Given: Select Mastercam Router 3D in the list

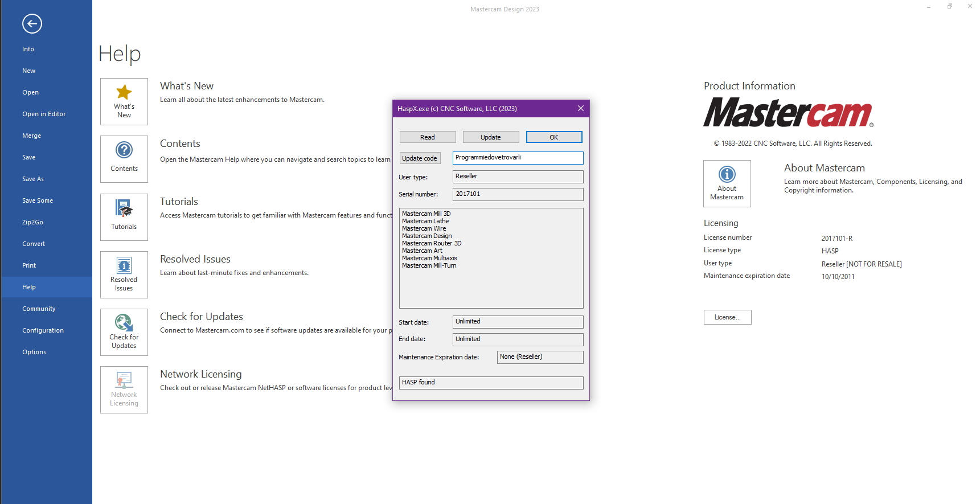Looking at the screenshot, I should pyautogui.click(x=432, y=243).
